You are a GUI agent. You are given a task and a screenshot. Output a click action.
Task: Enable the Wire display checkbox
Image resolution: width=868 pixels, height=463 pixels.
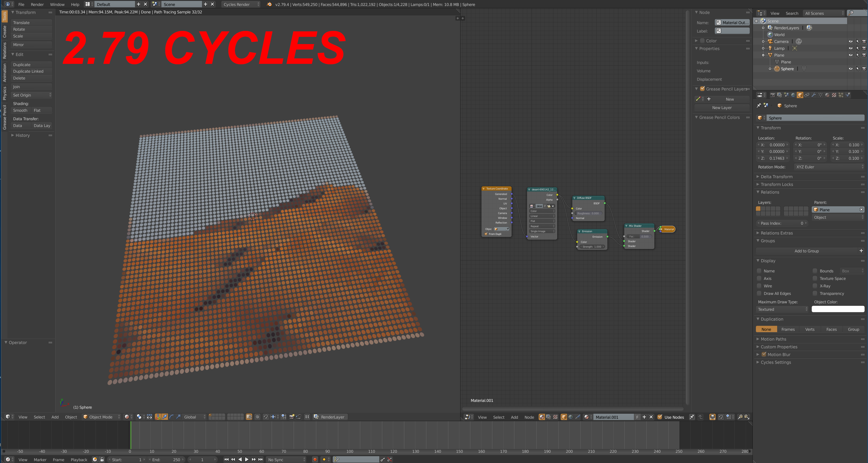759,286
